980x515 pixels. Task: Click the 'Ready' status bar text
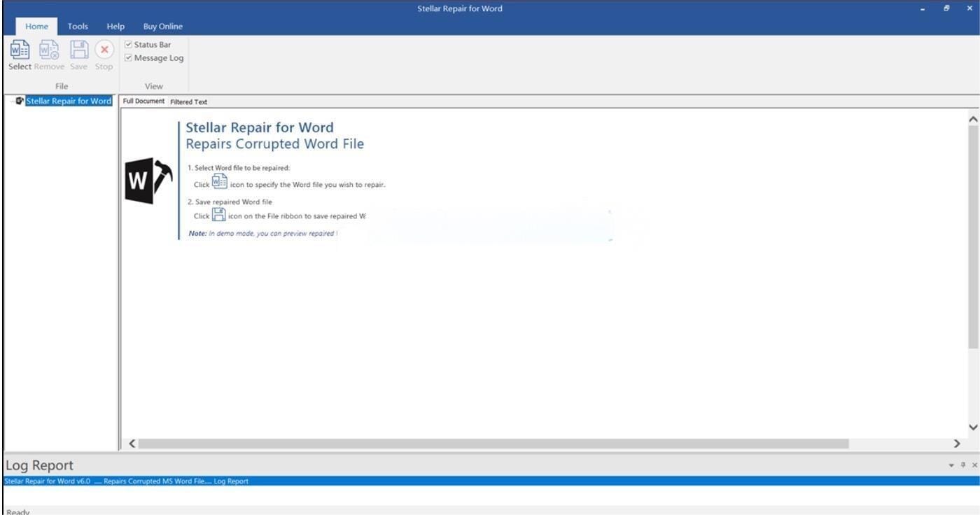tap(18, 512)
